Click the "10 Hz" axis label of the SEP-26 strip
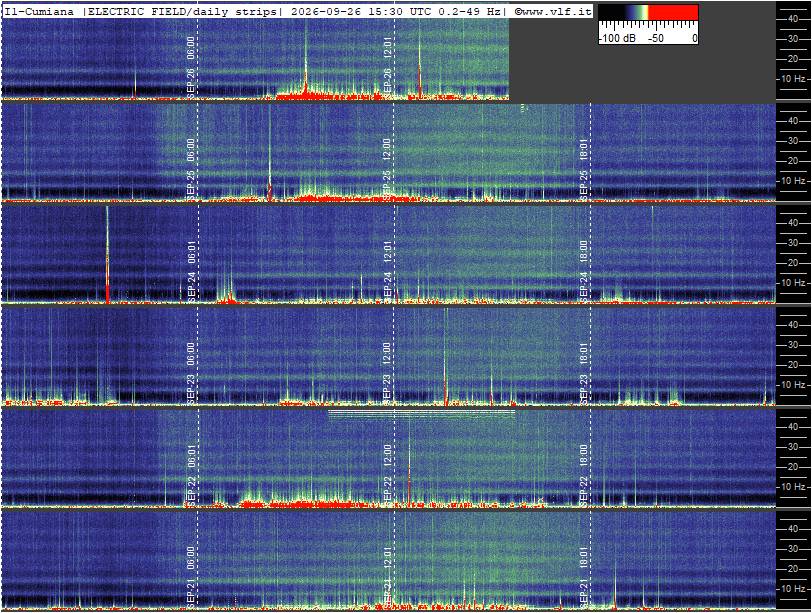812x613 pixels. (794, 79)
